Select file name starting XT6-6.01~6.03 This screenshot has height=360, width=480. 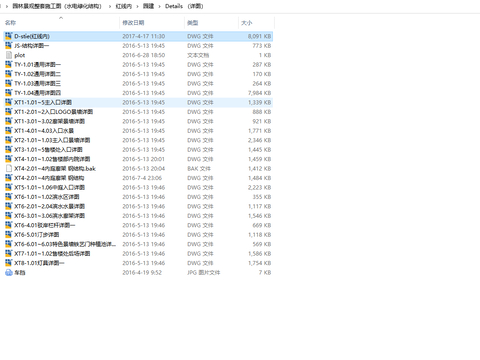(65, 244)
